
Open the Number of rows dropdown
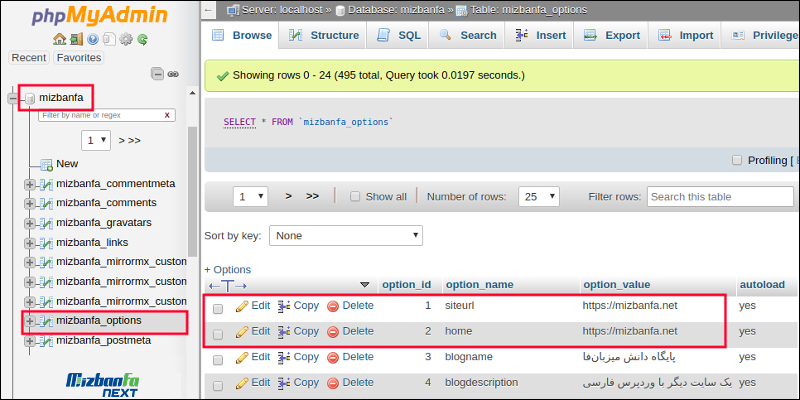pos(539,196)
